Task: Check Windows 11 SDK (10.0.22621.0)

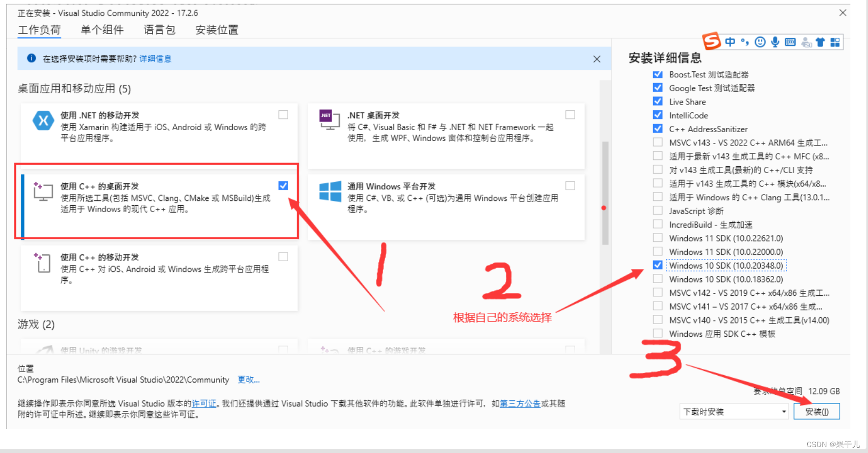Action: point(658,238)
